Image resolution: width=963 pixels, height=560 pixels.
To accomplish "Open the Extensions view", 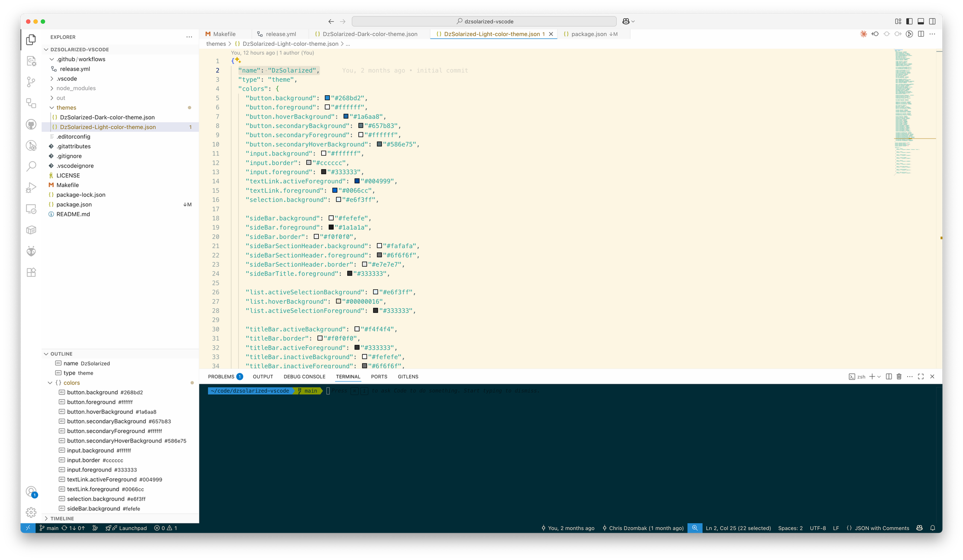I will (x=31, y=272).
